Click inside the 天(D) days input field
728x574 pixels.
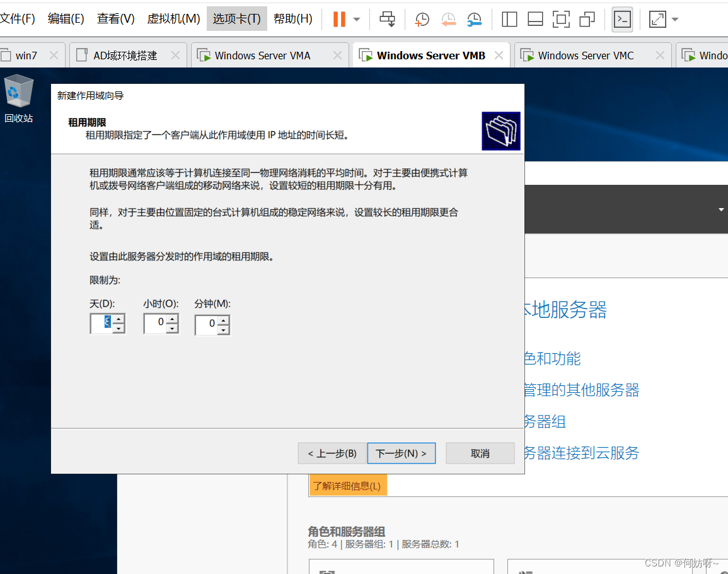pyautogui.click(x=102, y=324)
